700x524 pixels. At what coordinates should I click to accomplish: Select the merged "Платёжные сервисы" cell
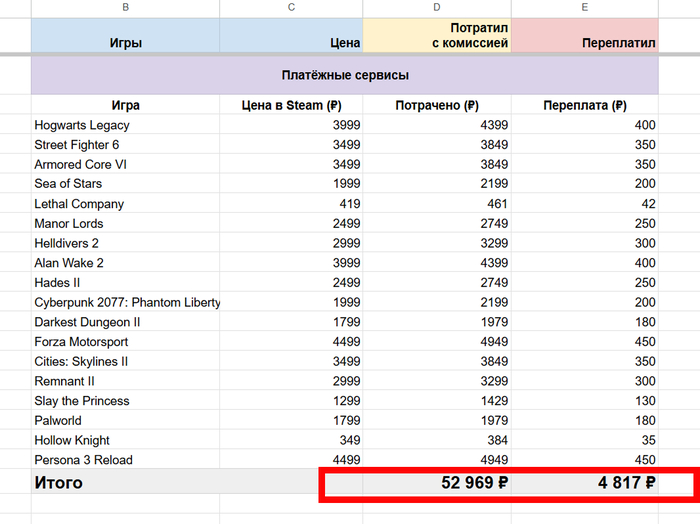[344, 75]
